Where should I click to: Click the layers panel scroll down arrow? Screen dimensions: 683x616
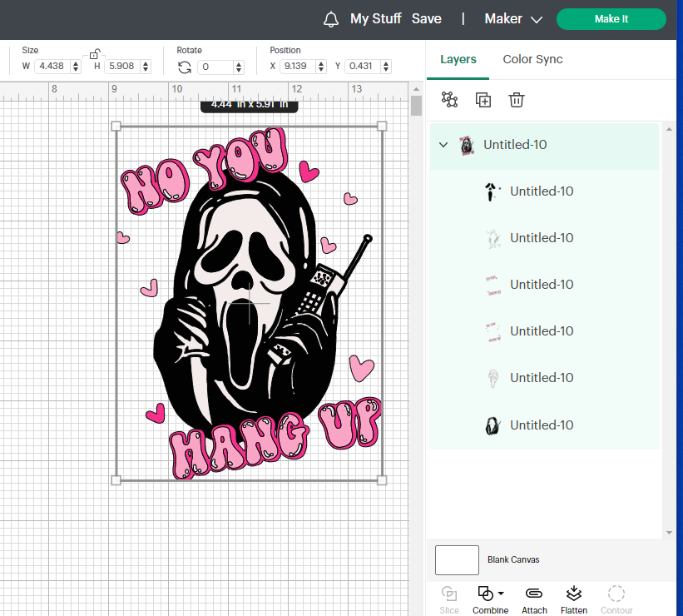click(x=669, y=533)
